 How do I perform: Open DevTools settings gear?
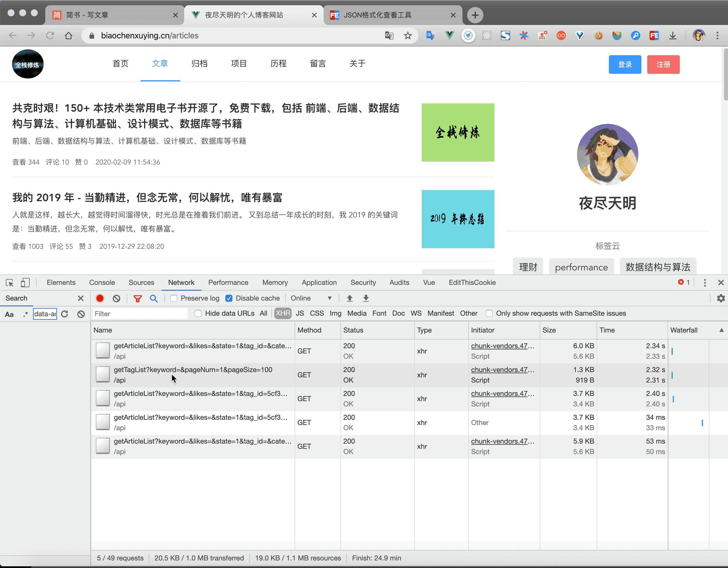click(721, 298)
